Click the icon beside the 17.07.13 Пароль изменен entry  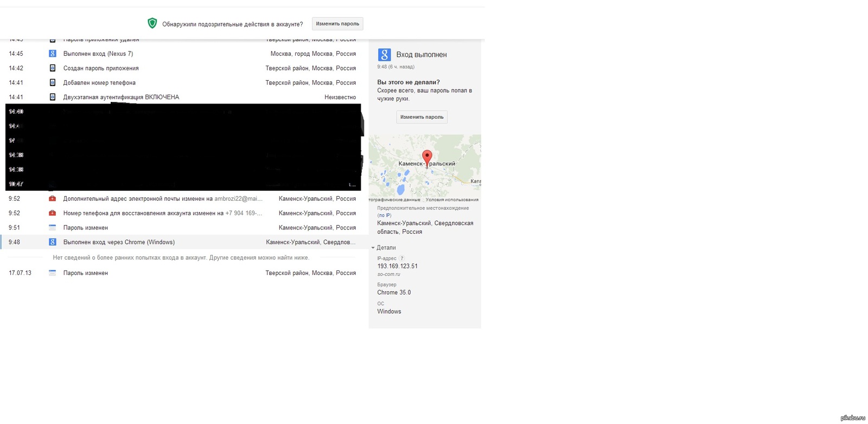tap(53, 273)
